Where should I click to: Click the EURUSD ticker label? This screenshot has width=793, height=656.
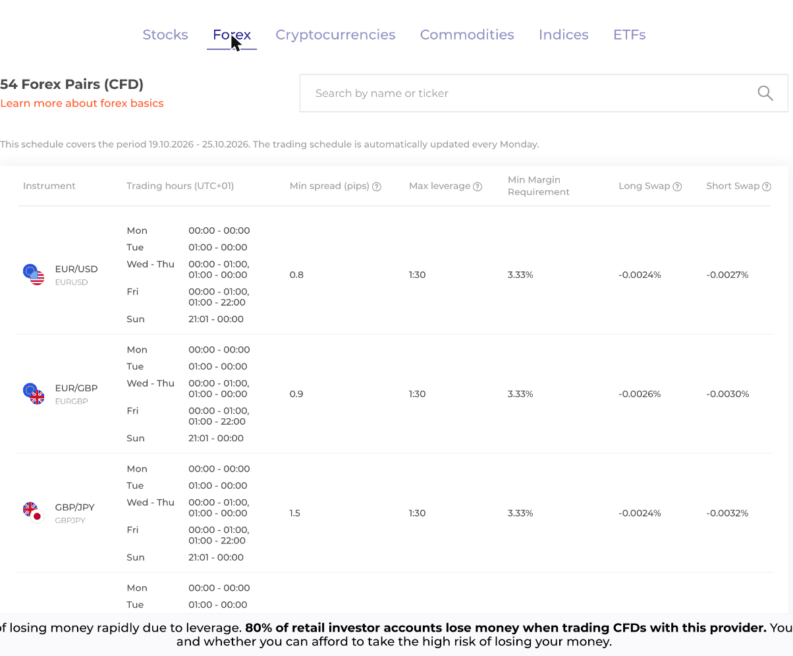coord(71,282)
